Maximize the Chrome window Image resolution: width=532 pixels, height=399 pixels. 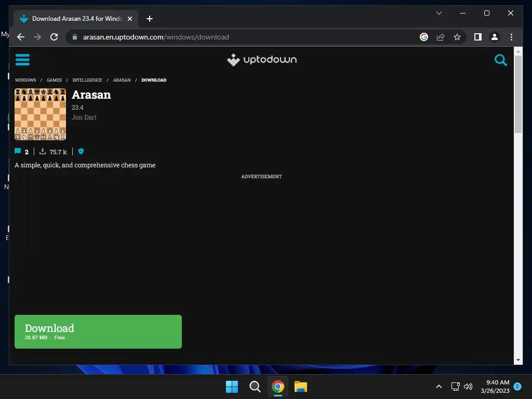point(486,13)
